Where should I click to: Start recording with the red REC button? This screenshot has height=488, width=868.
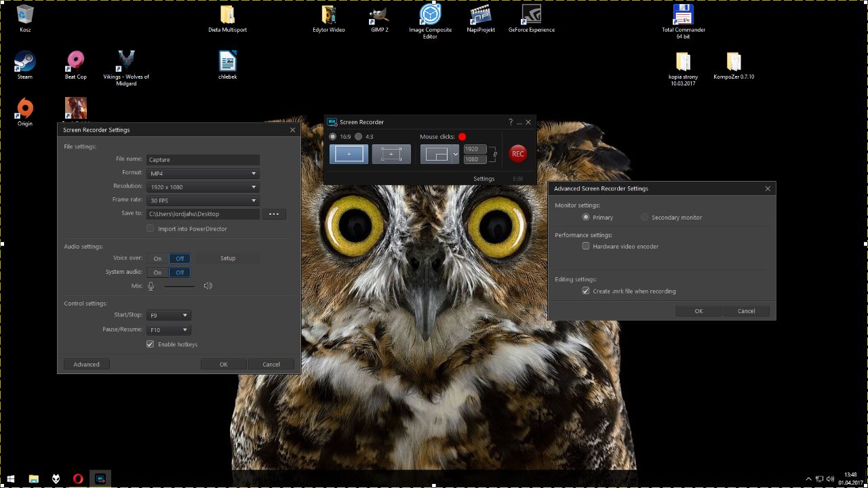pos(518,154)
